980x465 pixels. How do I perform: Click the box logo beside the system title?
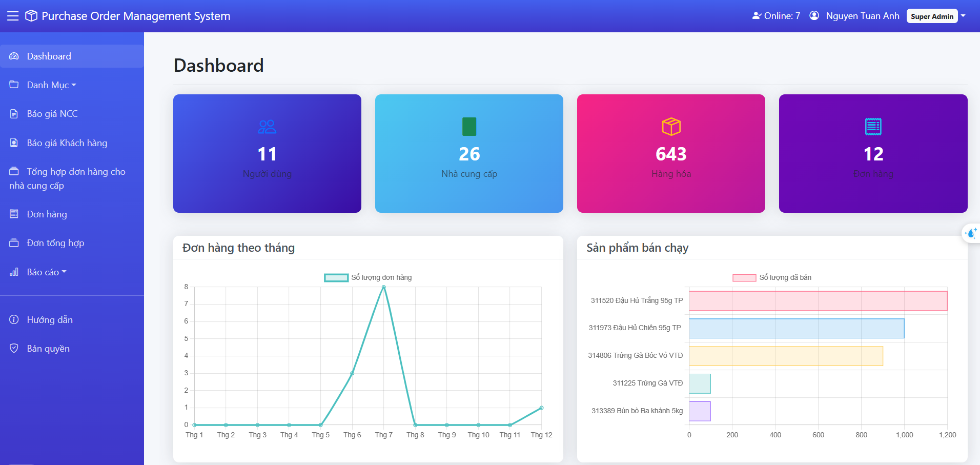[31, 16]
